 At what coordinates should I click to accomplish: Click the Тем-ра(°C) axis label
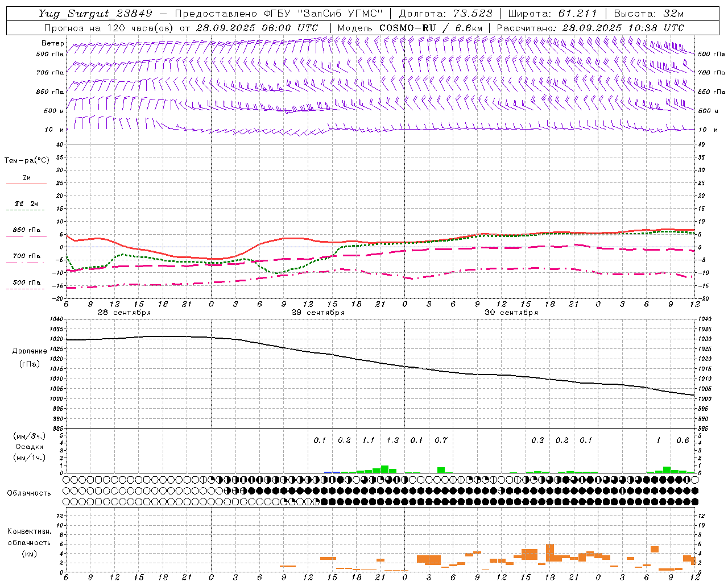pyautogui.click(x=27, y=161)
